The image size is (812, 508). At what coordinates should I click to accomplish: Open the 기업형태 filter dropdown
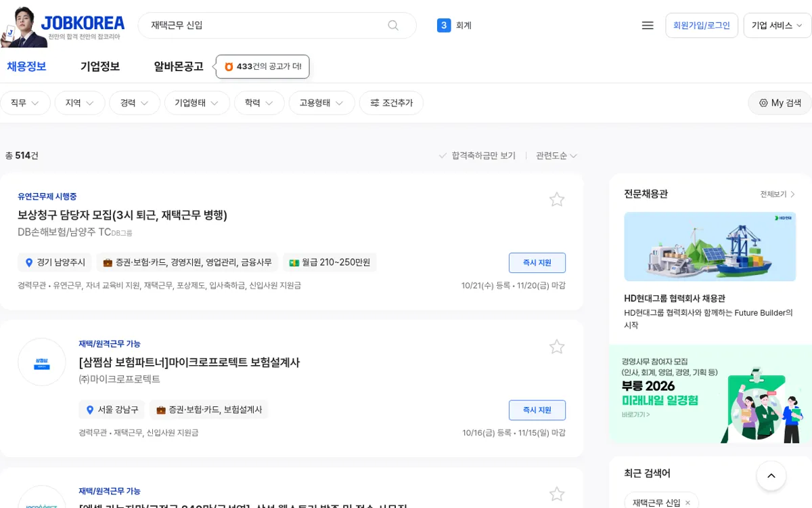197,103
